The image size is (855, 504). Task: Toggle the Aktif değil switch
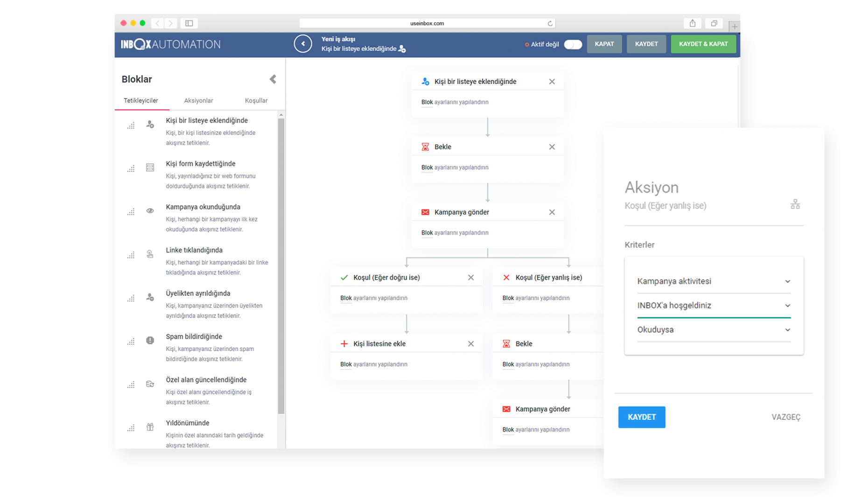[x=573, y=44]
